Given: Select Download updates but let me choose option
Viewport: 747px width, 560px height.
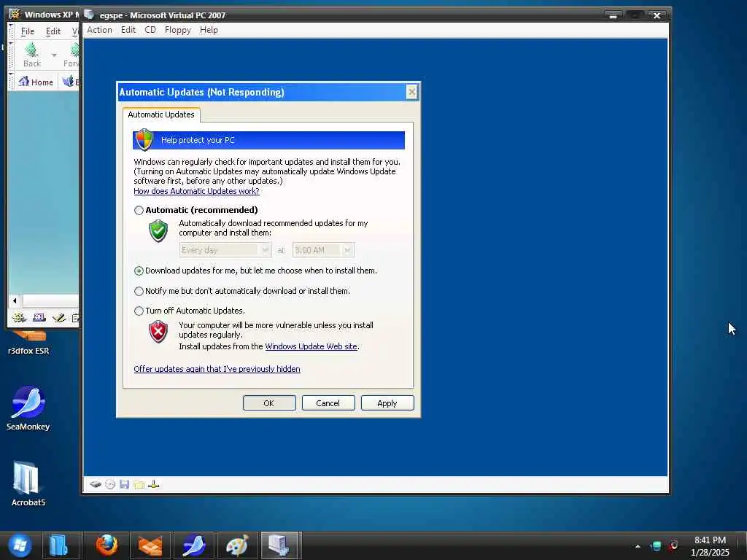Looking at the screenshot, I should pyautogui.click(x=139, y=271).
